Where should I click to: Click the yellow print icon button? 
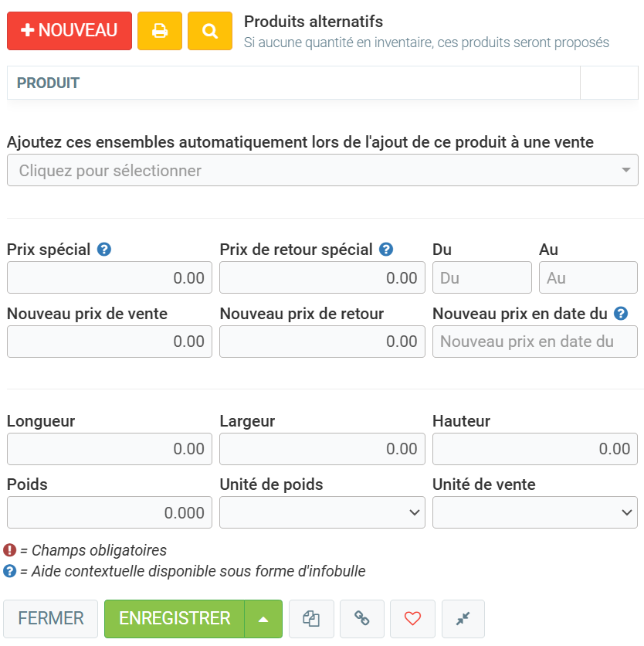[160, 31]
